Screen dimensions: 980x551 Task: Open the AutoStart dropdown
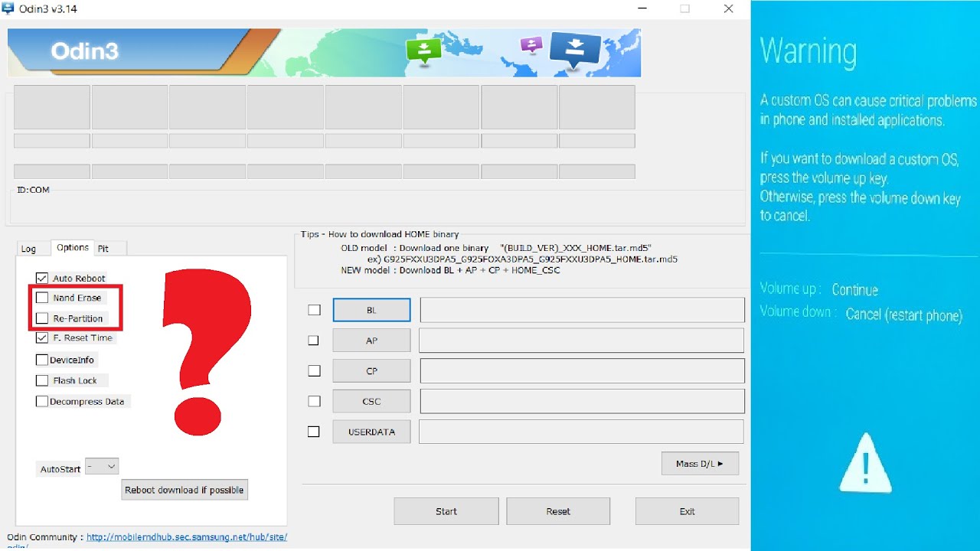(x=102, y=466)
